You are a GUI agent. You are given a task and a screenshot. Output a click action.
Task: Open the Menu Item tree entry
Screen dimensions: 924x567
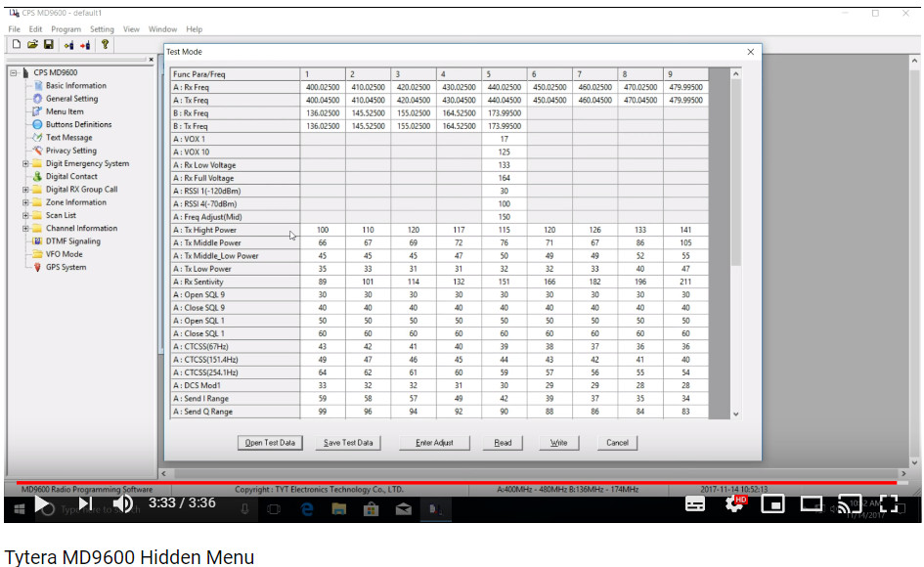pos(65,111)
